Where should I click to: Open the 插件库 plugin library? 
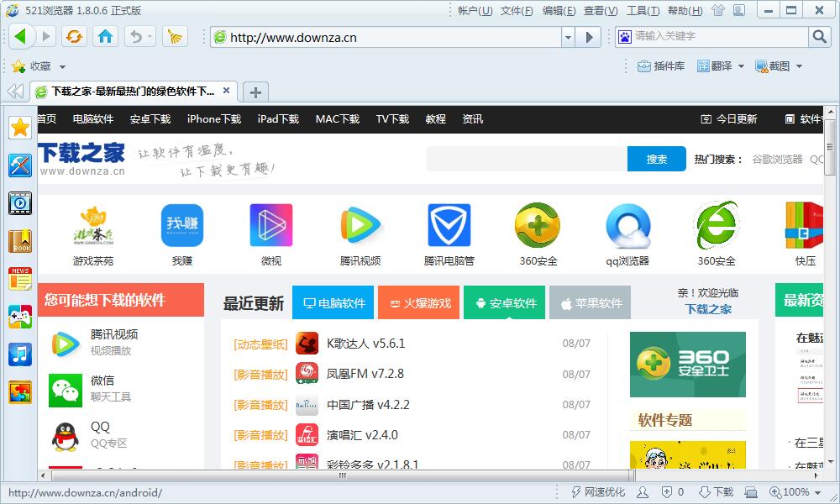tap(661, 66)
